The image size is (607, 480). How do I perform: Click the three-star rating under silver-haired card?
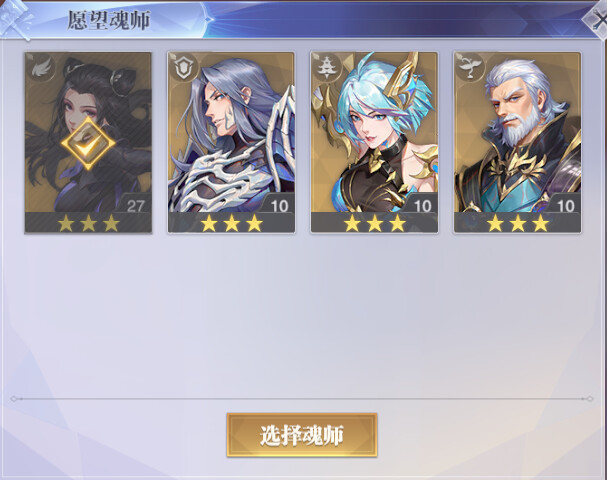tap(231, 223)
